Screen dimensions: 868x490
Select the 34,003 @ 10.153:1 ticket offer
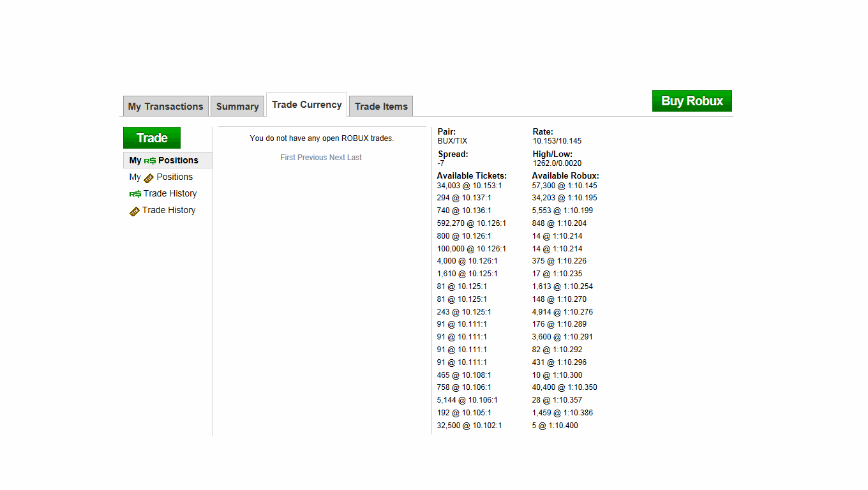click(469, 186)
